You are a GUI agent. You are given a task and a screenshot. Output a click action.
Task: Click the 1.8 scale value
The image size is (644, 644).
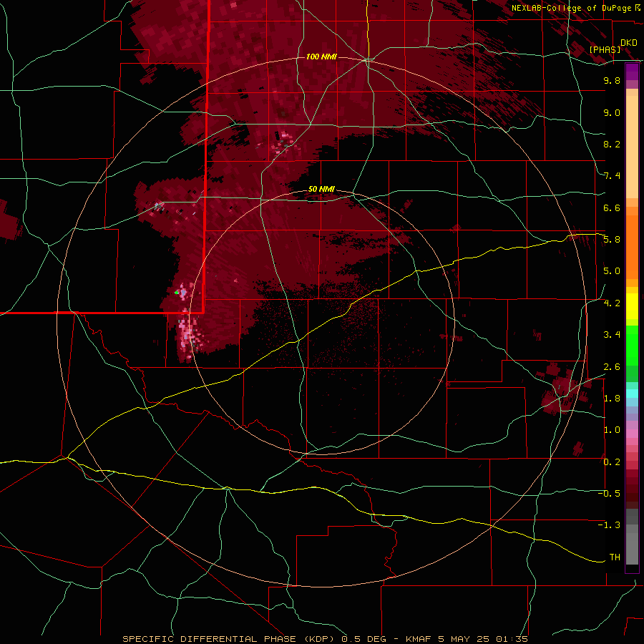pyautogui.click(x=612, y=399)
